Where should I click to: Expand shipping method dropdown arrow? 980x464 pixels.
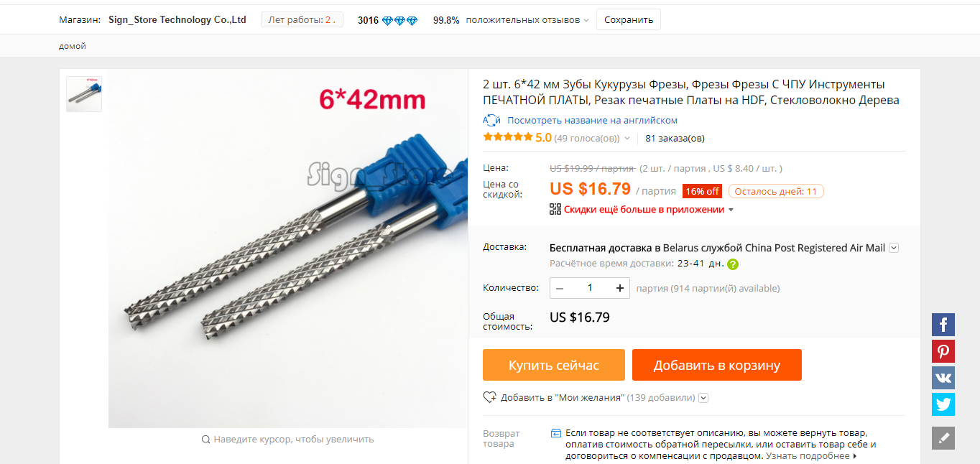click(x=894, y=248)
